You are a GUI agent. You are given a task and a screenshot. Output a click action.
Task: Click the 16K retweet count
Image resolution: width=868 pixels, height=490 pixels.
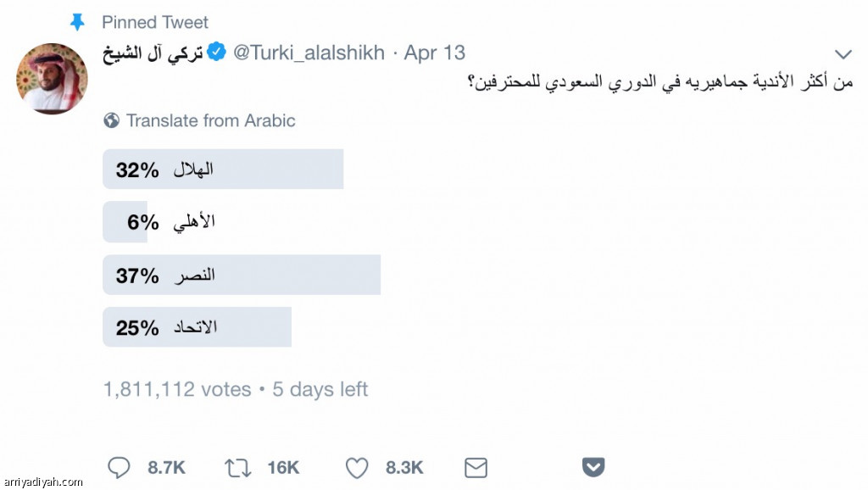282,466
